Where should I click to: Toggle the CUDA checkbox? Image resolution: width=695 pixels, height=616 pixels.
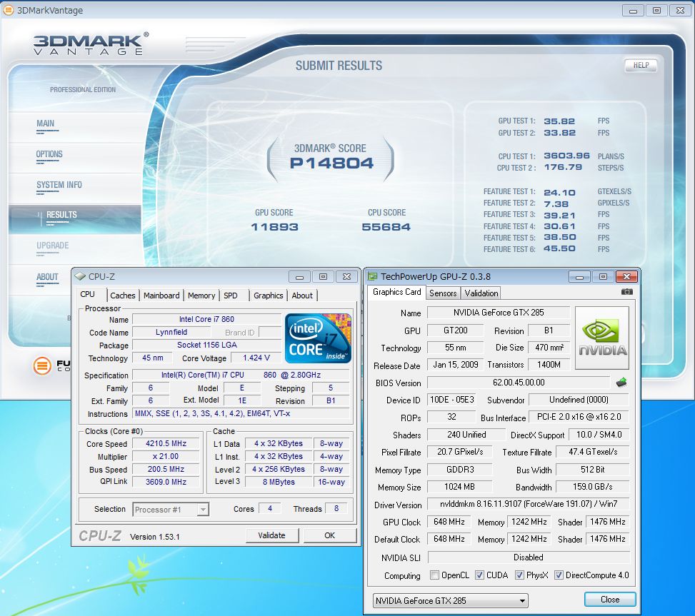click(x=479, y=575)
